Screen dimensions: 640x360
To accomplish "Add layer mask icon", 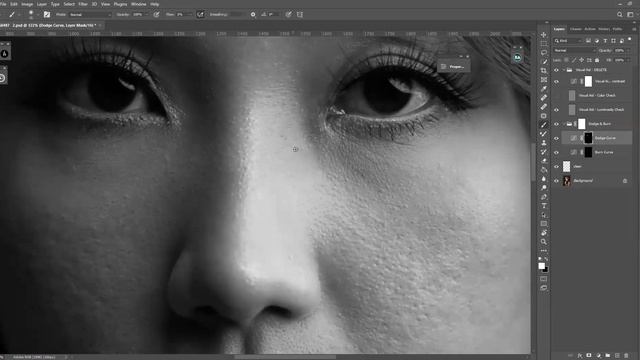I will click(589, 356).
